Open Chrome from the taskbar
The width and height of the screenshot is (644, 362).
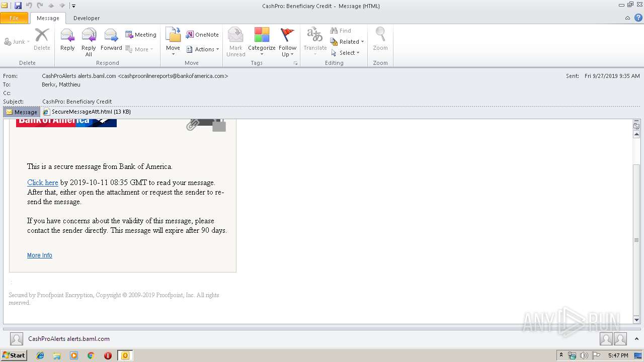[x=91, y=355]
